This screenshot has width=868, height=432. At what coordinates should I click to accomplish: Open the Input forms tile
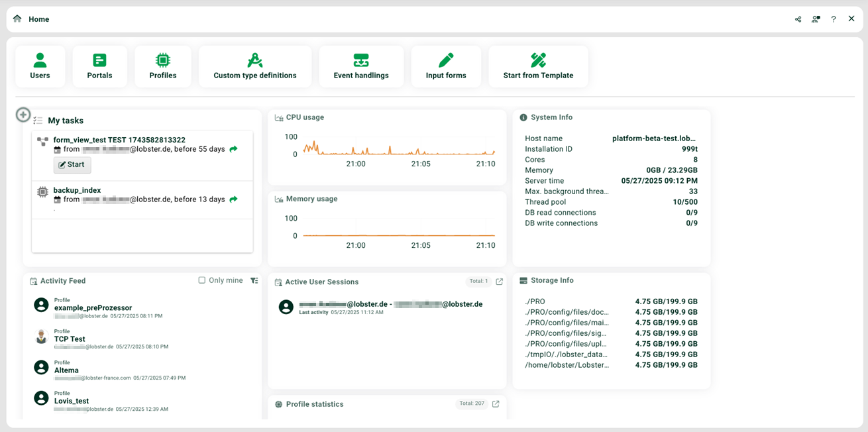coord(446,66)
